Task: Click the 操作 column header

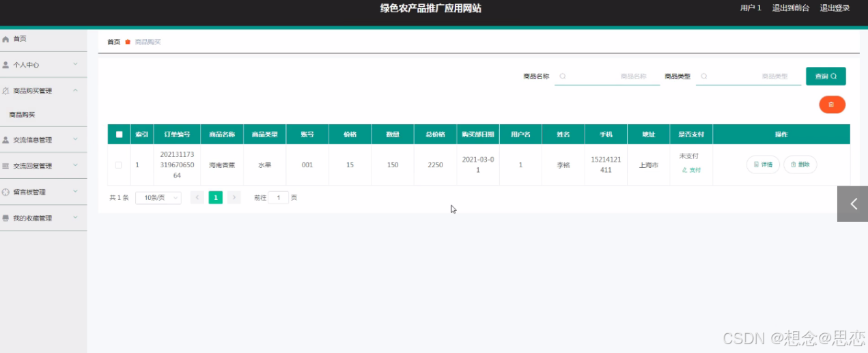Action: (781, 135)
